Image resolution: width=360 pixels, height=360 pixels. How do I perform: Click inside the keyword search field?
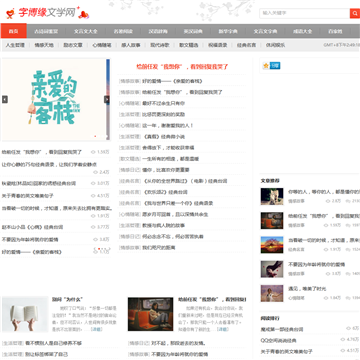305,13
